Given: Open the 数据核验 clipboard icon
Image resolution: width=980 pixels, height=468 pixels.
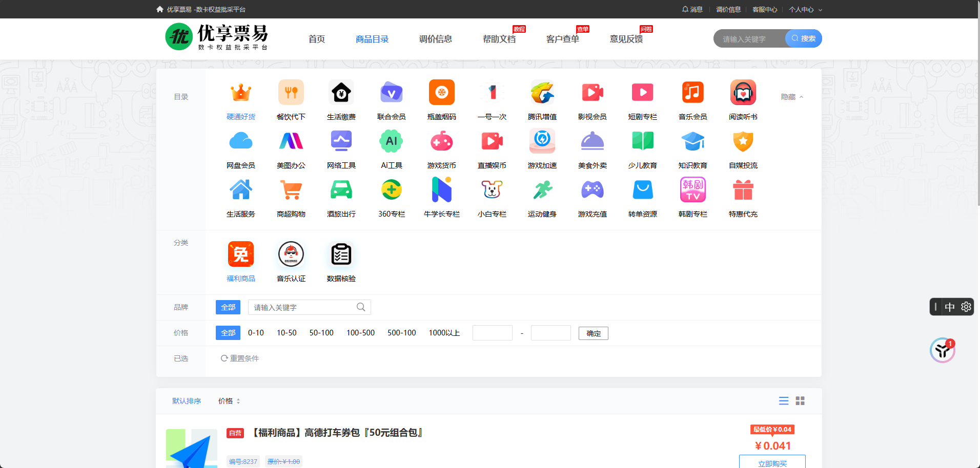Looking at the screenshot, I should click(341, 254).
